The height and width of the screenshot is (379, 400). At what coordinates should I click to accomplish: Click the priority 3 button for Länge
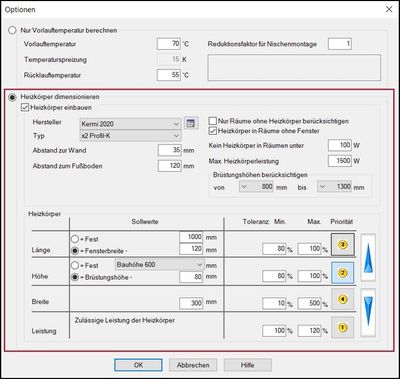(342, 245)
